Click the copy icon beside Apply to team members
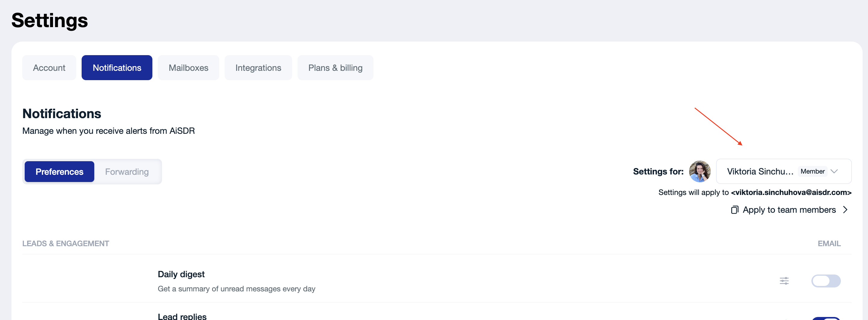Image resolution: width=868 pixels, height=320 pixels. (x=735, y=210)
